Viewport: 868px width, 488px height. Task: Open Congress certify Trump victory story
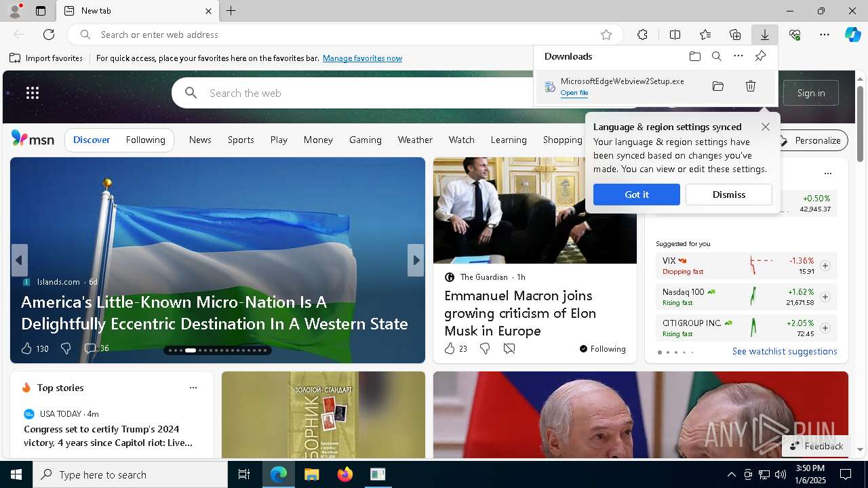click(x=108, y=436)
